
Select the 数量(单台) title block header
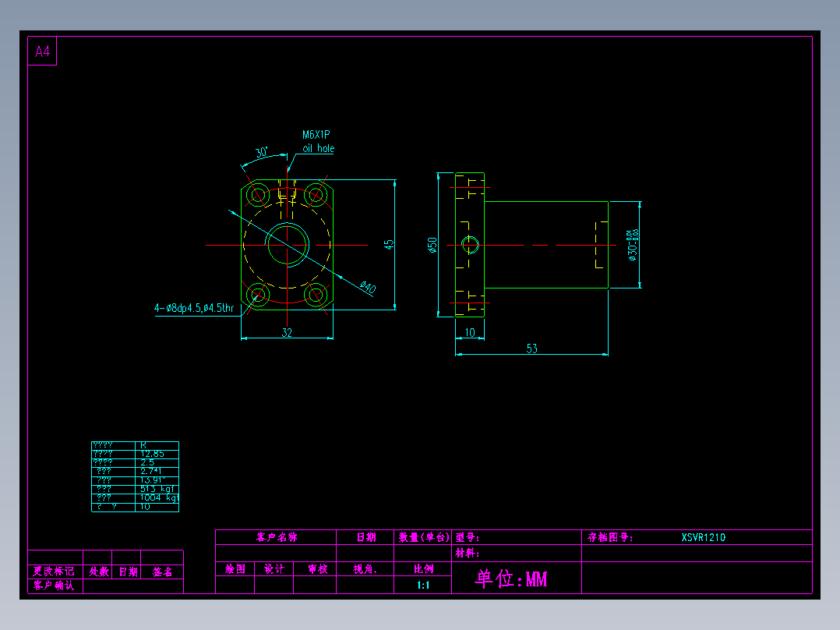(x=424, y=537)
